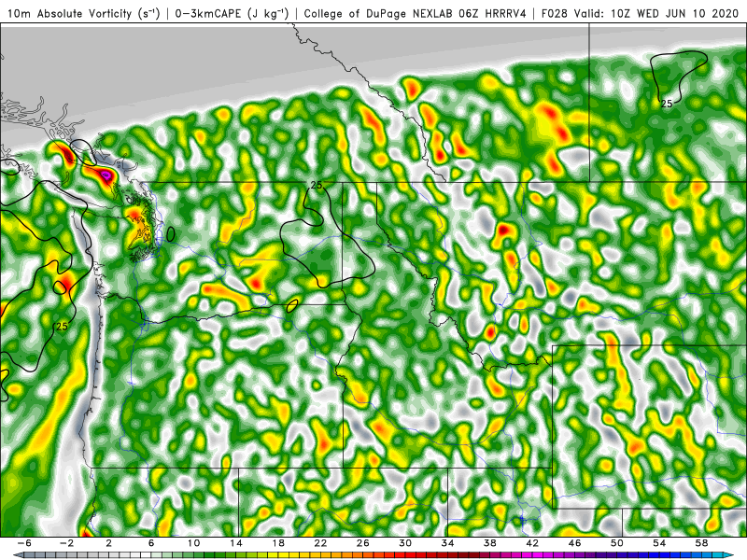Click the gray left arrow tip of color bar
747x560 pixels.
(x=19, y=555)
